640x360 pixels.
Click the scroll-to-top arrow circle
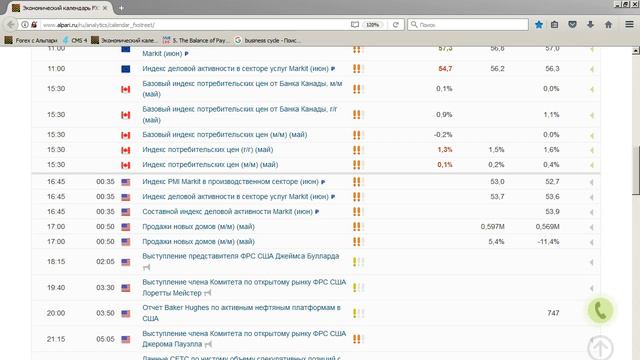[x=600, y=347]
